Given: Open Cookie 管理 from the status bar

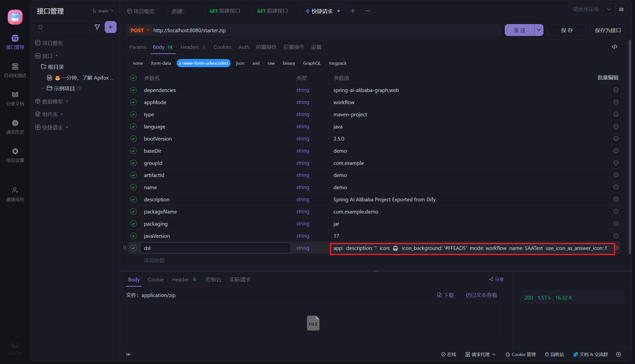Looking at the screenshot, I should pos(521,354).
